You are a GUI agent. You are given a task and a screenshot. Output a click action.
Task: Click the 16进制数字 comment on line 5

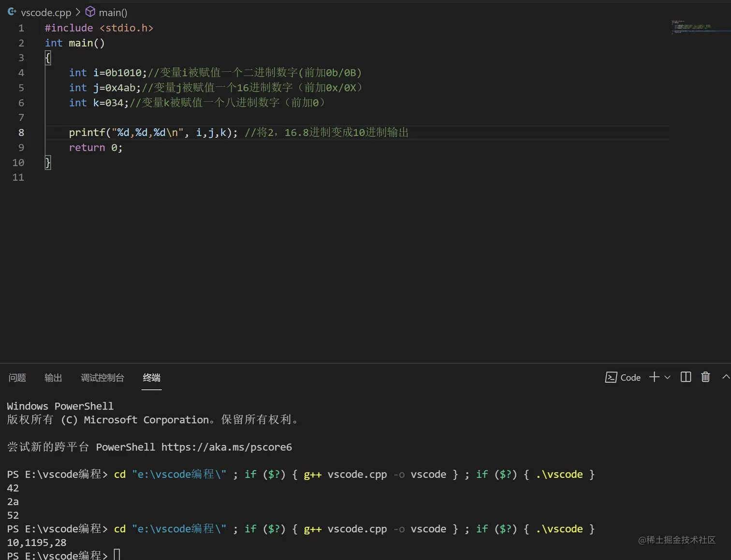(x=264, y=88)
